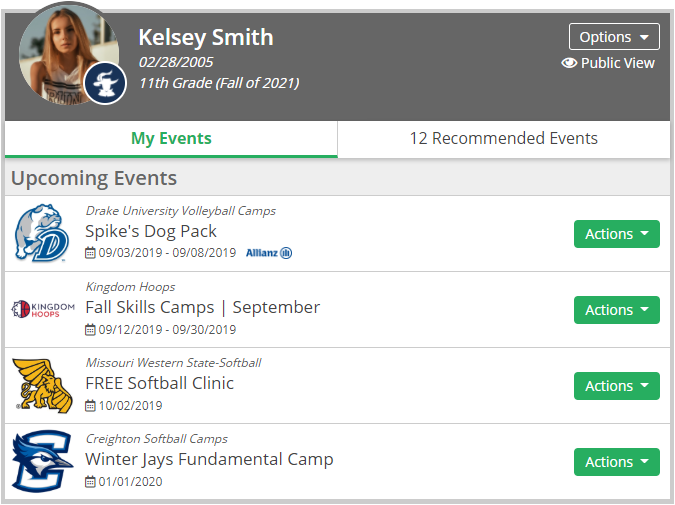The width and height of the screenshot is (675, 505).
Task: Click Kelsey Smith's profile photo
Action: click(69, 54)
